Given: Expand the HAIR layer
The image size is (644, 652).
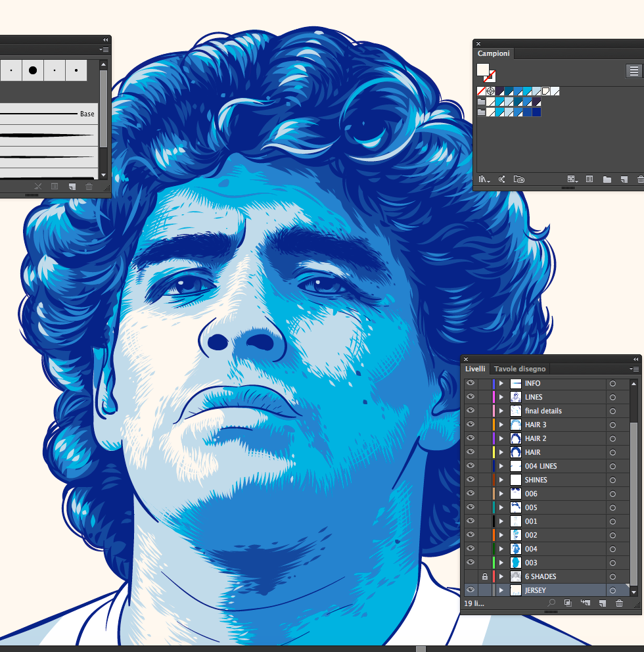Looking at the screenshot, I should 501,452.
